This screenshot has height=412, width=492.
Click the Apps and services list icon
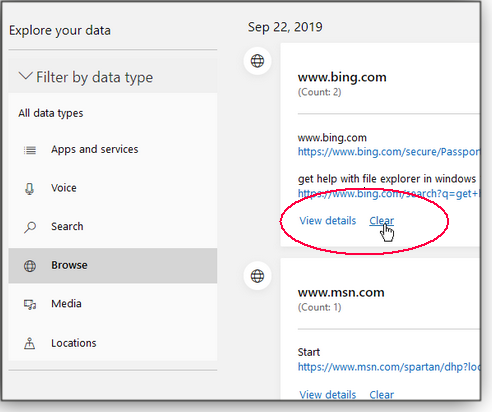pyautogui.click(x=30, y=150)
